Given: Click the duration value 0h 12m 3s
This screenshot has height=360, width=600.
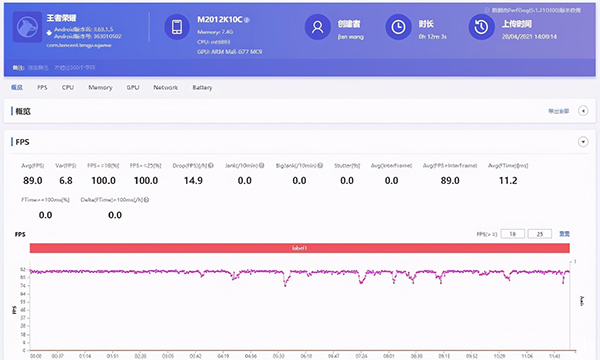Looking at the screenshot, I should [432, 37].
